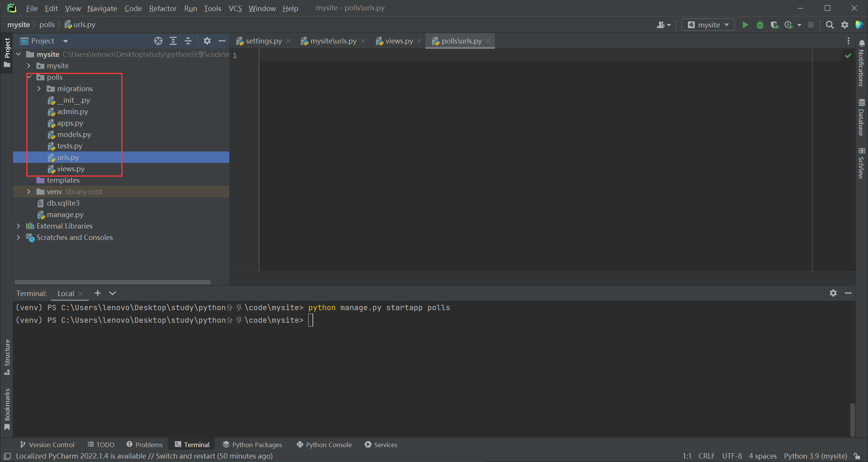Debug mysite with the bug icon
This screenshot has height=462, width=868.
tap(760, 25)
